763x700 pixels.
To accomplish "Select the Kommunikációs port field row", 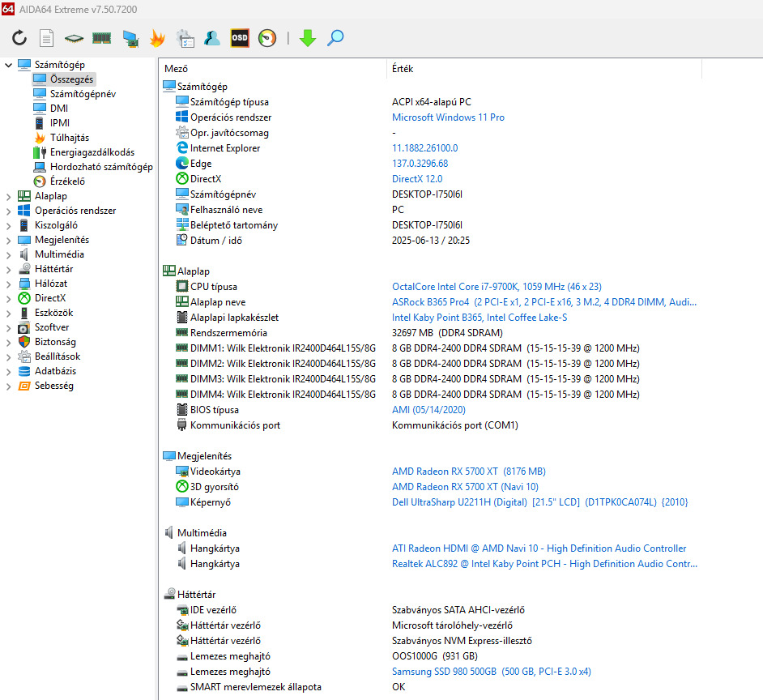I will pyautogui.click(x=347, y=425).
